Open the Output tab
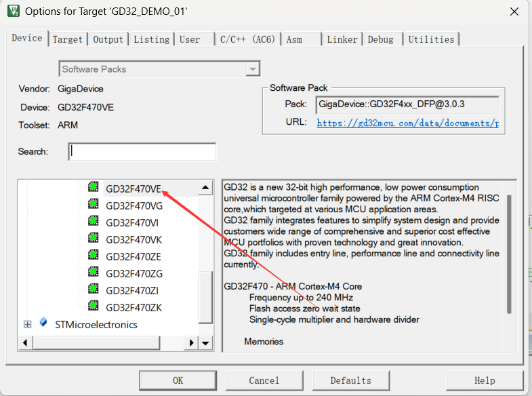Screen dimensions: 532x396 (108, 39)
